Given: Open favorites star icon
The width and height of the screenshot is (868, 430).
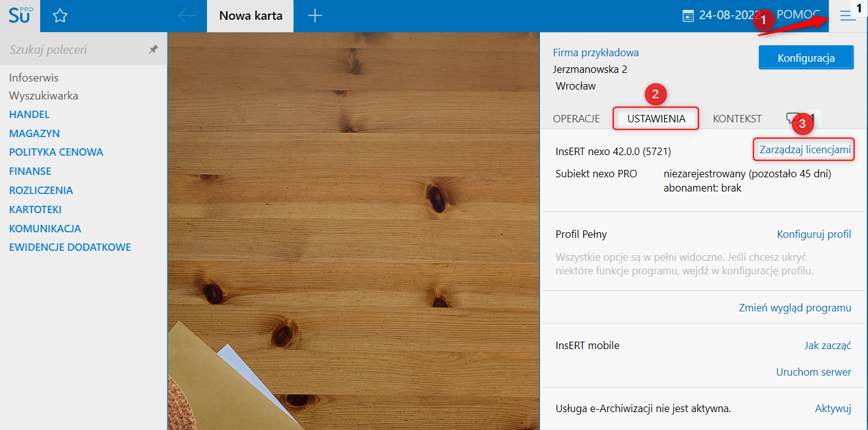Looking at the screenshot, I should click(x=60, y=16).
